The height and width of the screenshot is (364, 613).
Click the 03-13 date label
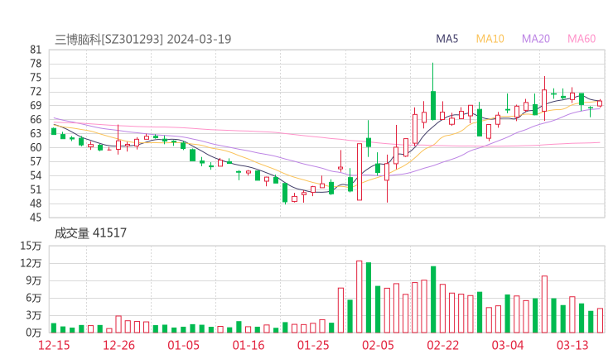tap(572, 345)
